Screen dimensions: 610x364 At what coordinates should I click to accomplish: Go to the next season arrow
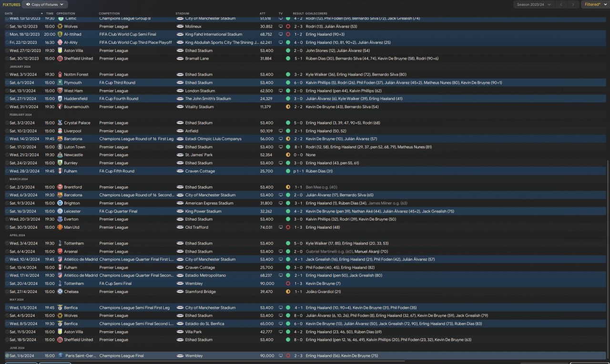[573, 4]
